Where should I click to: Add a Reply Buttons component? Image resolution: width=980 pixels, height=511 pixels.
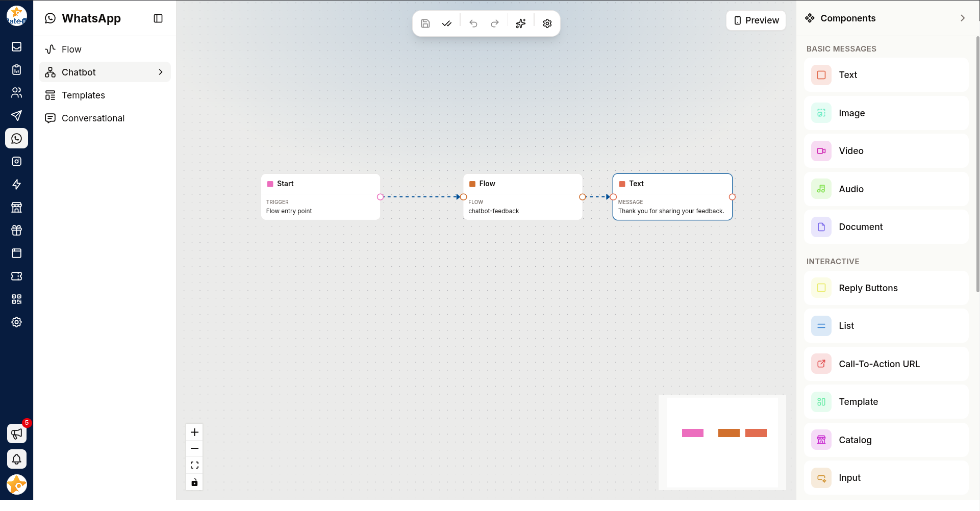887,288
